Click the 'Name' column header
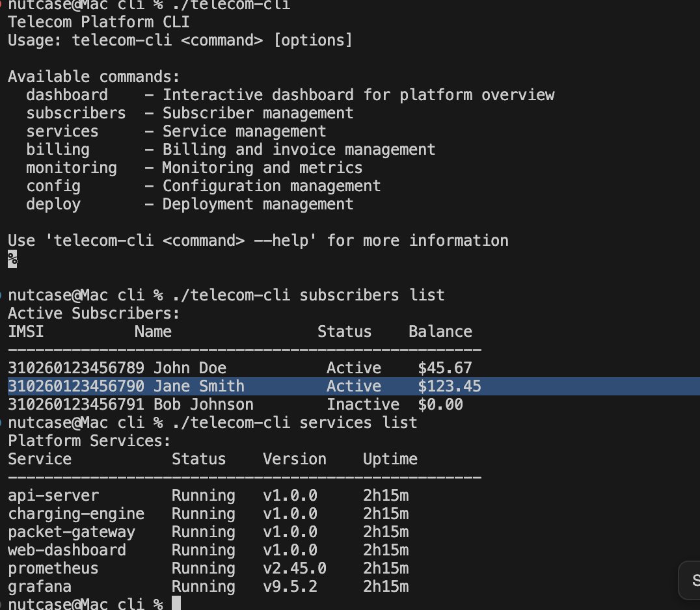The width and height of the screenshot is (700, 610). (153, 332)
